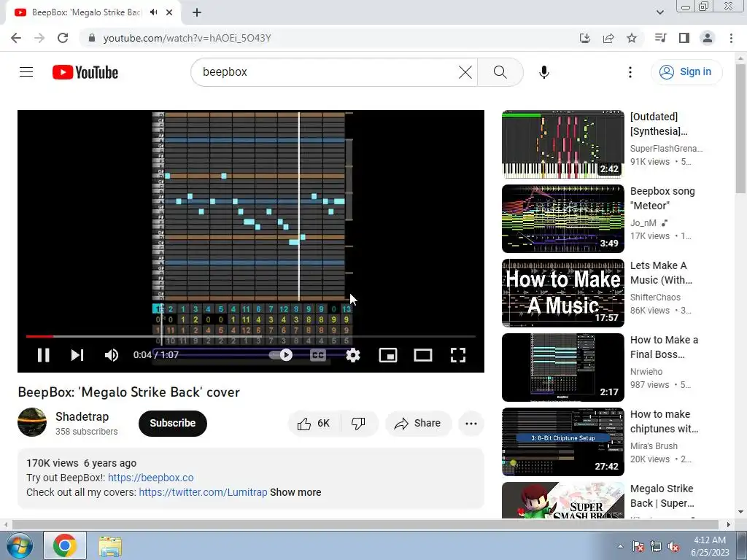Subscribe to Shadetrap channel
The height and width of the screenshot is (560, 747).
172,424
